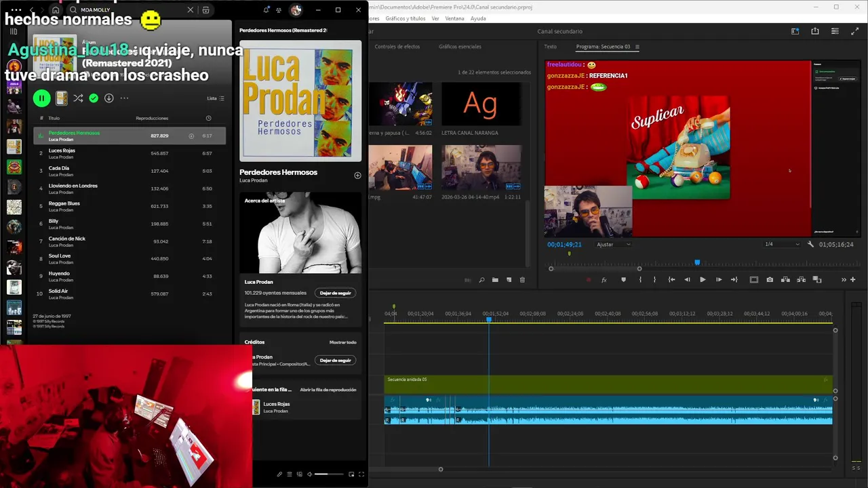Image resolution: width=868 pixels, height=488 pixels.
Task: Open the album's three-dot more options
Action: (124, 98)
